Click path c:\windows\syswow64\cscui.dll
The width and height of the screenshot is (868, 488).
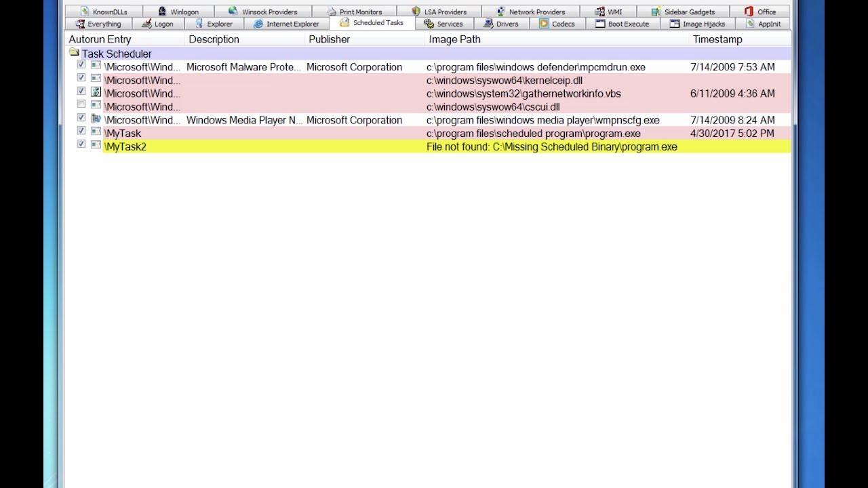[493, 107]
